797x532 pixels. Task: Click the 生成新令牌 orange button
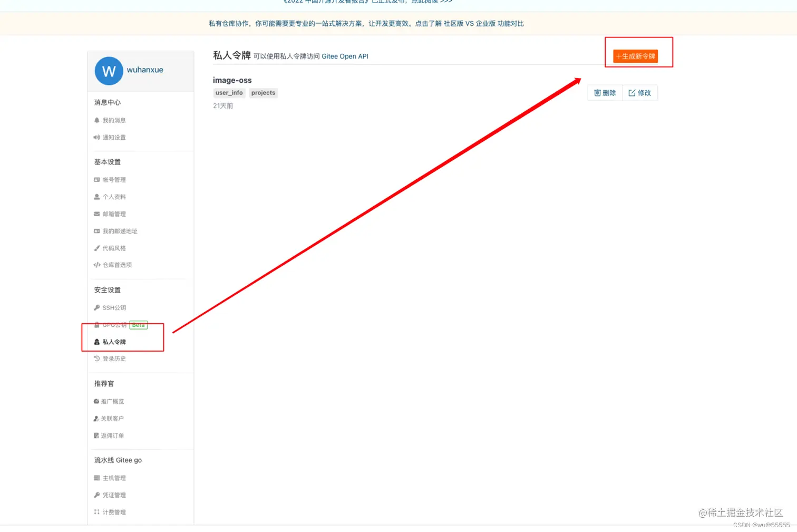[x=635, y=56]
